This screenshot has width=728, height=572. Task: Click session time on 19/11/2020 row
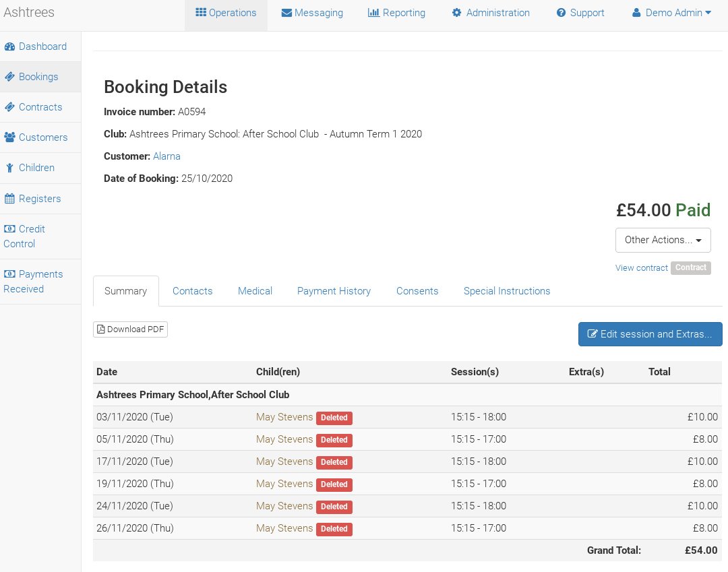tap(478, 484)
